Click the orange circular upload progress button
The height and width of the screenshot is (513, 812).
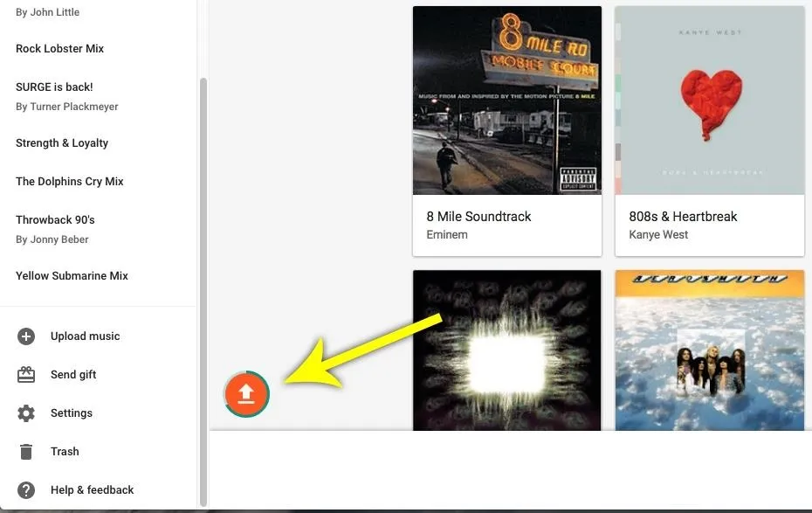[x=246, y=394]
